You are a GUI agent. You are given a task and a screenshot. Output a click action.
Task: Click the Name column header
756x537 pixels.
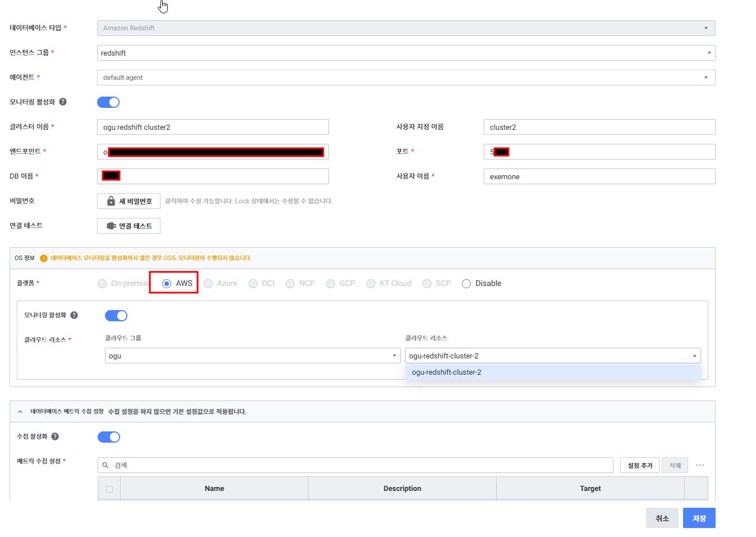pyautogui.click(x=214, y=489)
